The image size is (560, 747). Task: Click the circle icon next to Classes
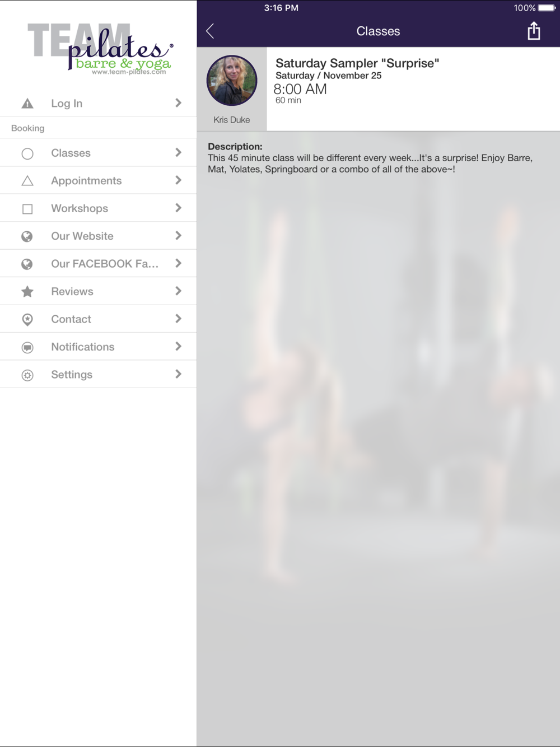pyautogui.click(x=27, y=153)
